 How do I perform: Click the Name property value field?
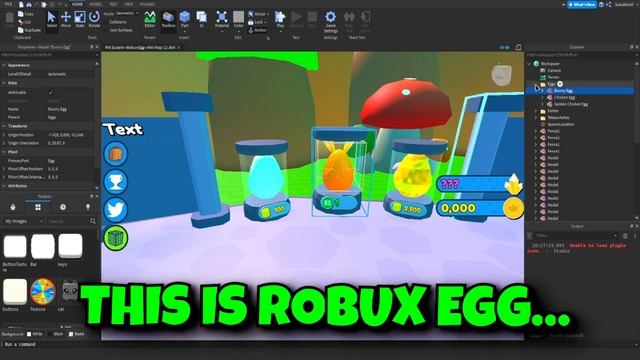pyautogui.click(x=71, y=109)
